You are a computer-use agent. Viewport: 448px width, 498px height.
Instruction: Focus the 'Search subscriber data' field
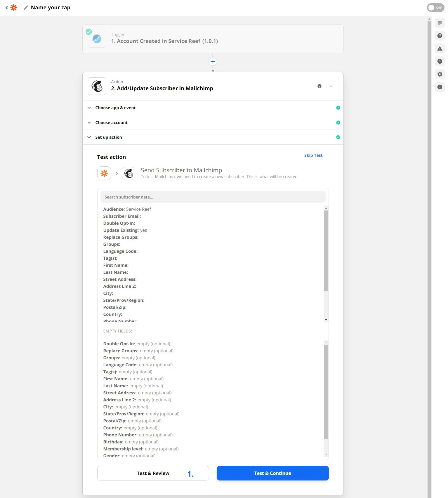coord(213,197)
